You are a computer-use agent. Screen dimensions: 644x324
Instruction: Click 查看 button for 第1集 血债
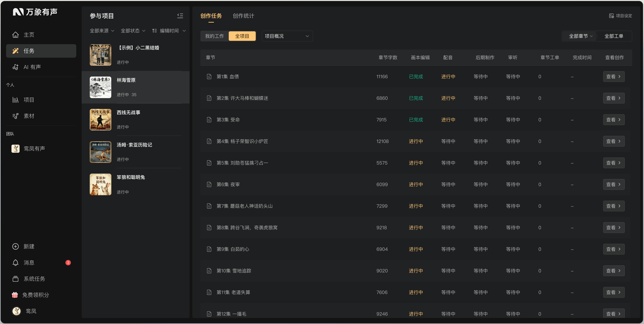click(613, 76)
